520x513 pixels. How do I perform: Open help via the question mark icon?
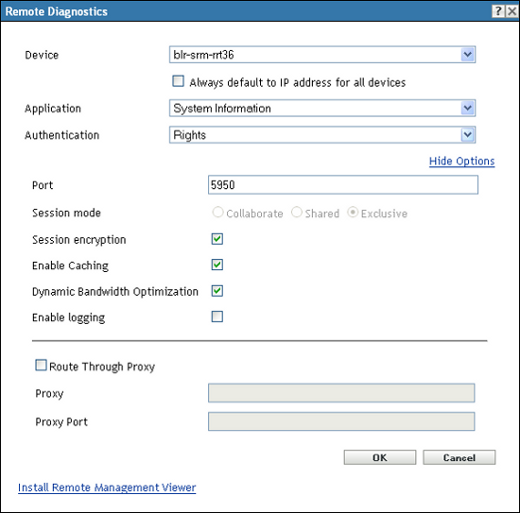498,11
